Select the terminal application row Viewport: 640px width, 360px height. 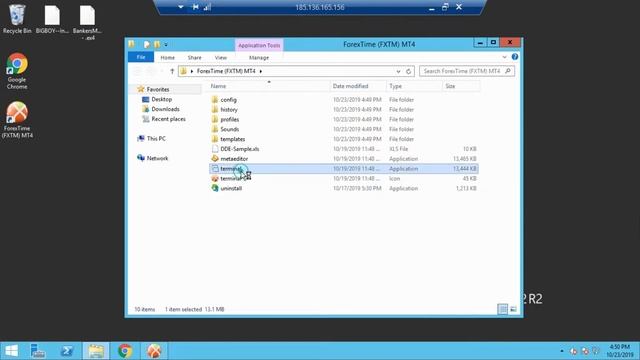pyautogui.click(x=344, y=169)
